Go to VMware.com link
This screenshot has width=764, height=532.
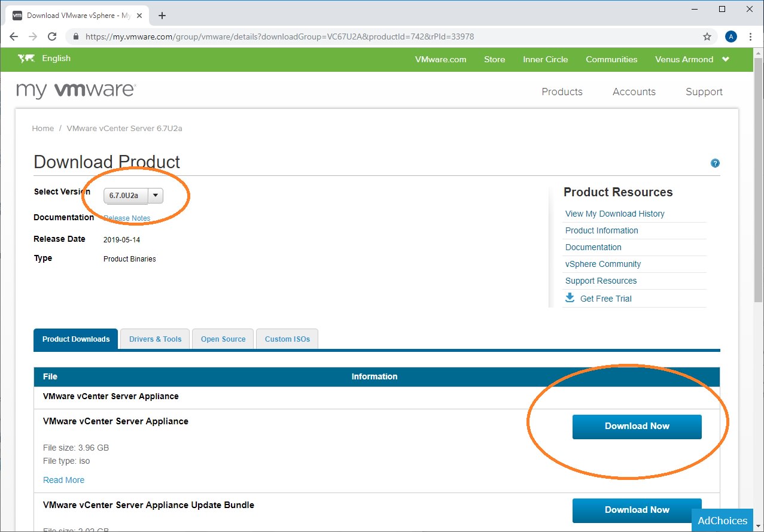coord(440,59)
